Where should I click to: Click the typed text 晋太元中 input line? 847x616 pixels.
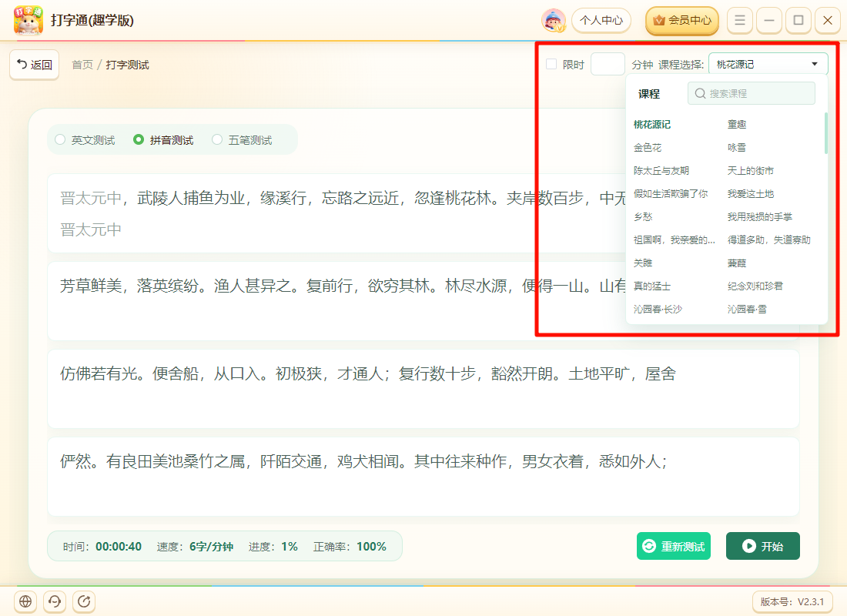click(x=90, y=229)
